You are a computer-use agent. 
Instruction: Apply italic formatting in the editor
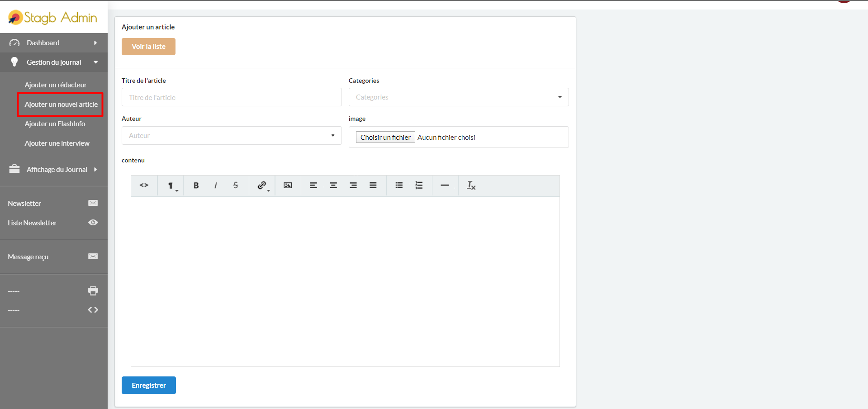[216, 185]
